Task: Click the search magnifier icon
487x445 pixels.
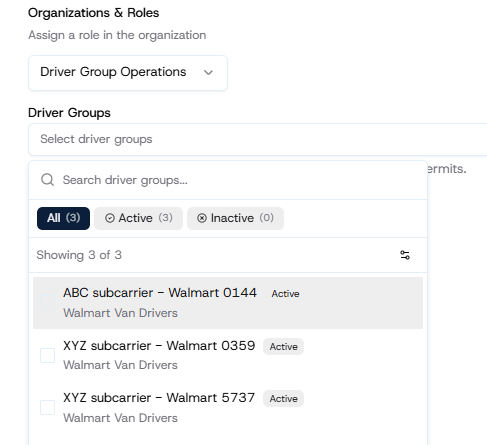Action: click(47, 180)
